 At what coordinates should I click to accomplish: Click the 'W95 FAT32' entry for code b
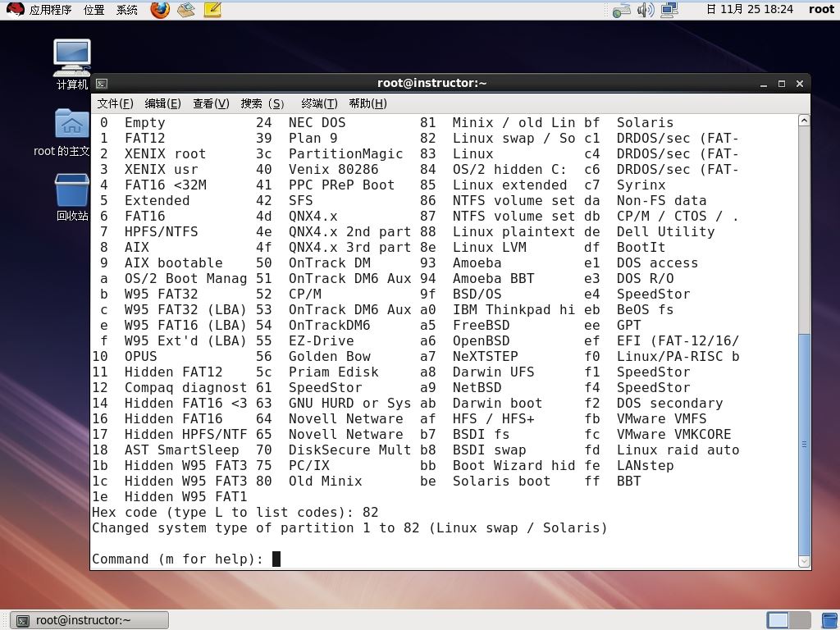pos(162,294)
